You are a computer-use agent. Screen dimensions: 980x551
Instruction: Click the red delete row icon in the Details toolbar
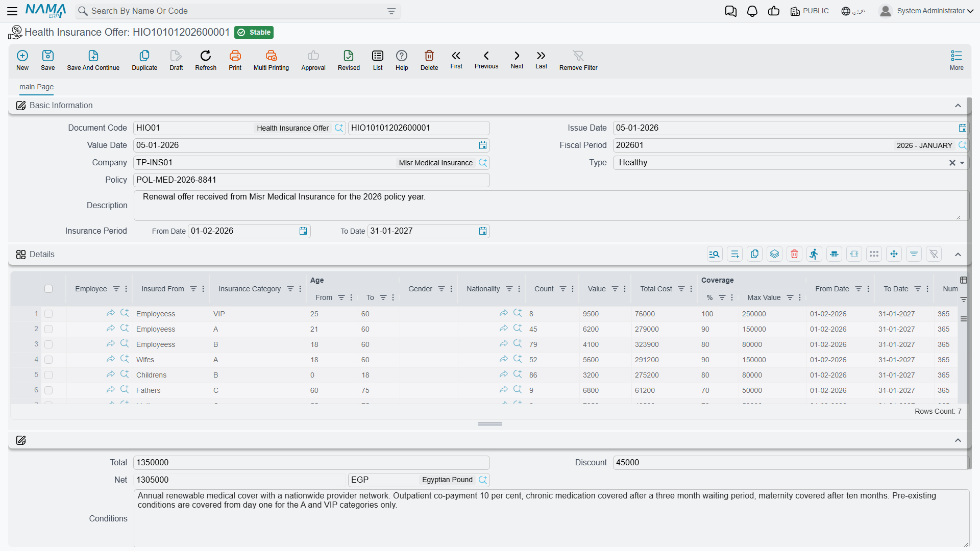[794, 254]
